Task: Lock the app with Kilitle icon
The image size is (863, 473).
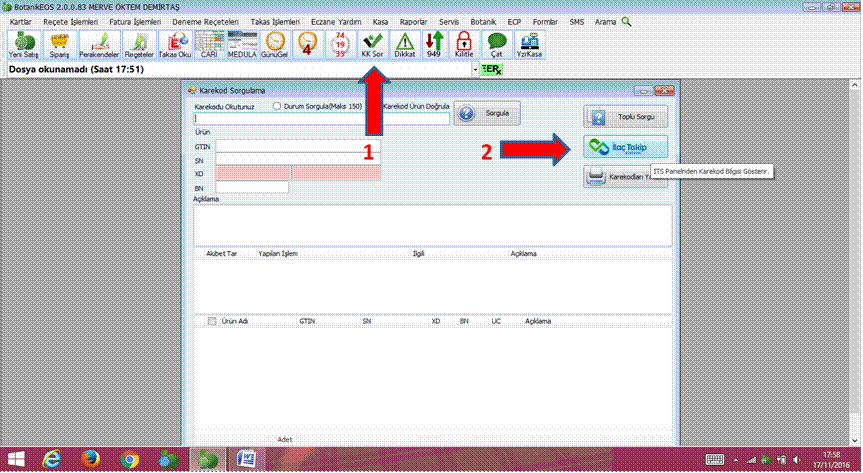Action: pyautogui.click(x=463, y=44)
